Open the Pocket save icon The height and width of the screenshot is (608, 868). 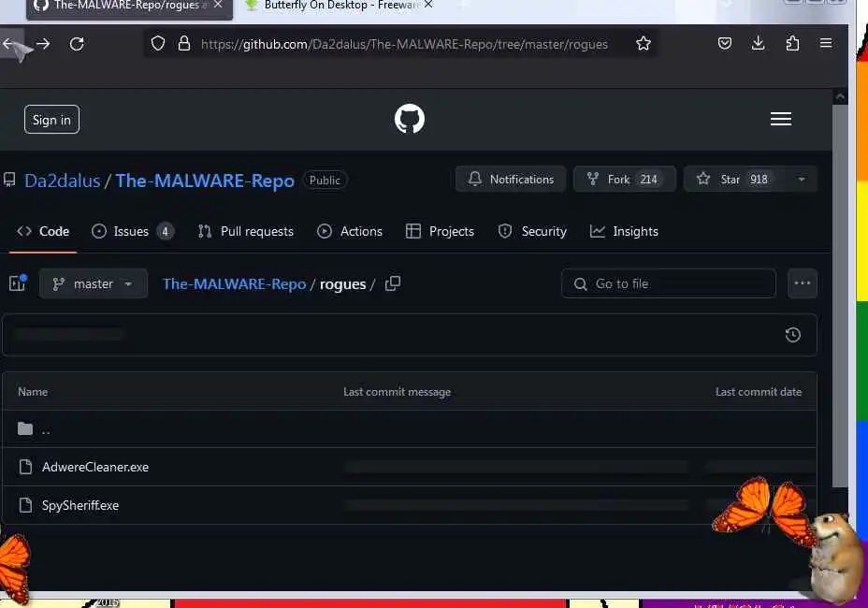(725, 43)
